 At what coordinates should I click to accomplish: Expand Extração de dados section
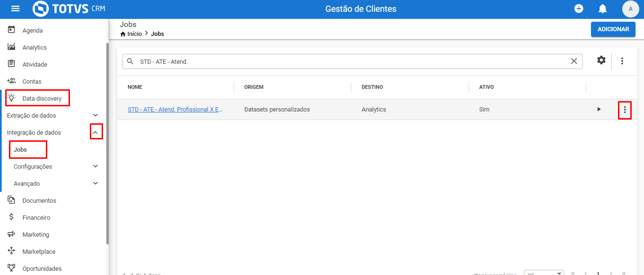(96, 115)
